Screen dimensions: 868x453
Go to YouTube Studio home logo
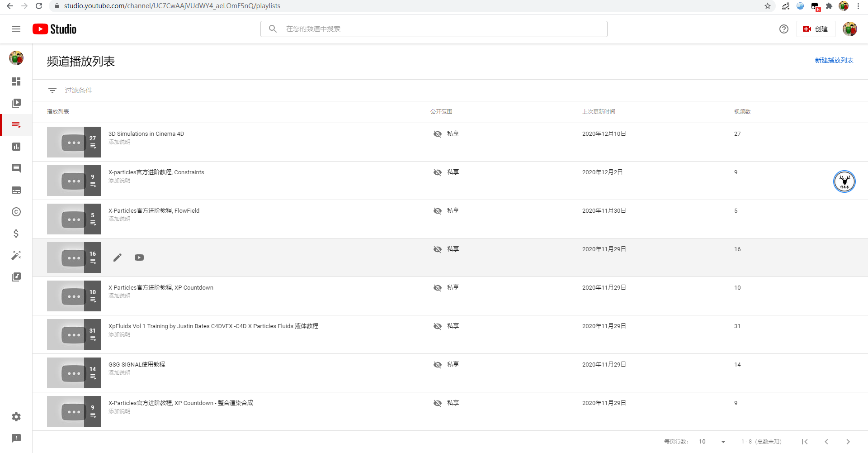(54, 29)
